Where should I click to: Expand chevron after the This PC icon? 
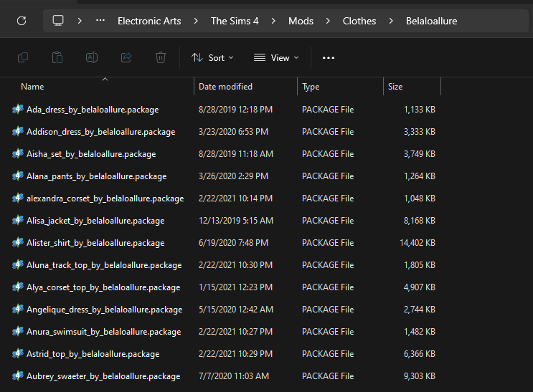pos(80,21)
